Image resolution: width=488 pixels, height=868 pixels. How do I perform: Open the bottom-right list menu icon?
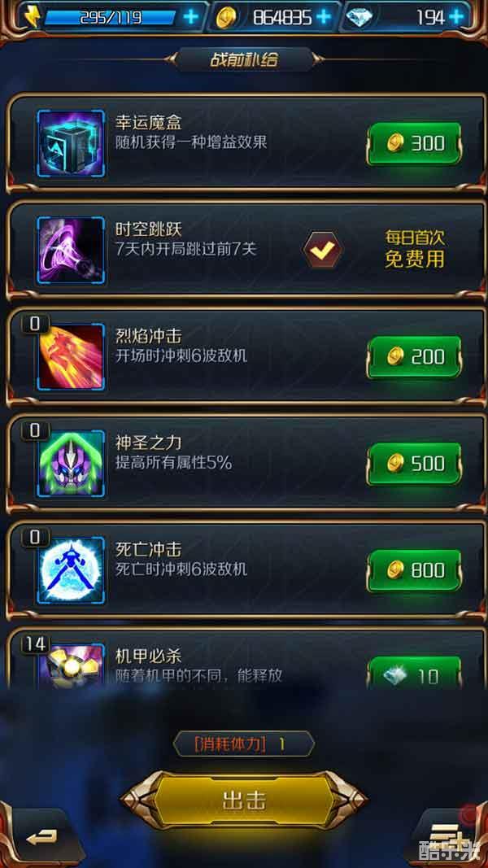pyautogui.click(x=446, y=836)
